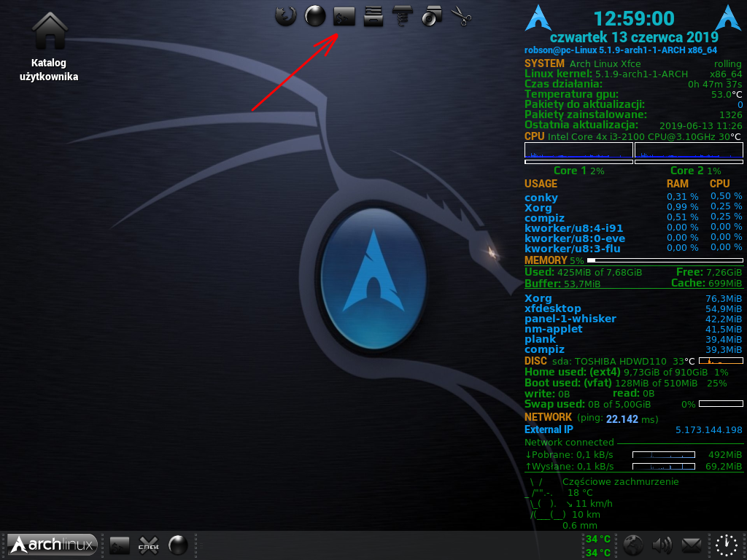Click the Wysłane upload speed graph
This screenshot has width=747, height=560.
coord(664,467)
